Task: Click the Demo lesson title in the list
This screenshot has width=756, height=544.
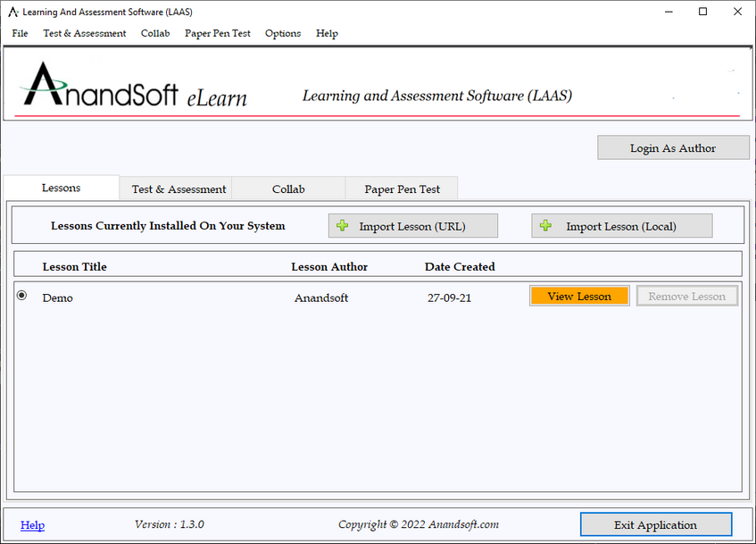Action: 58,297
